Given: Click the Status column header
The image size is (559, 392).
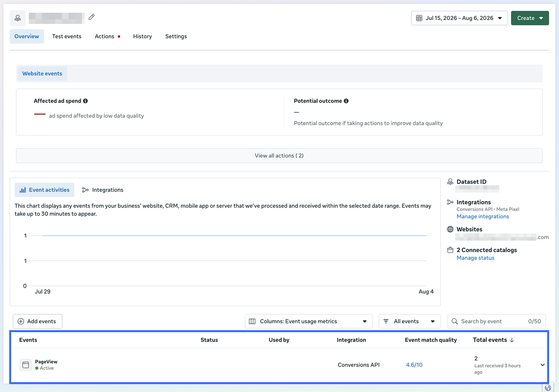Looking at the screenshot, I should click(209, 340).
